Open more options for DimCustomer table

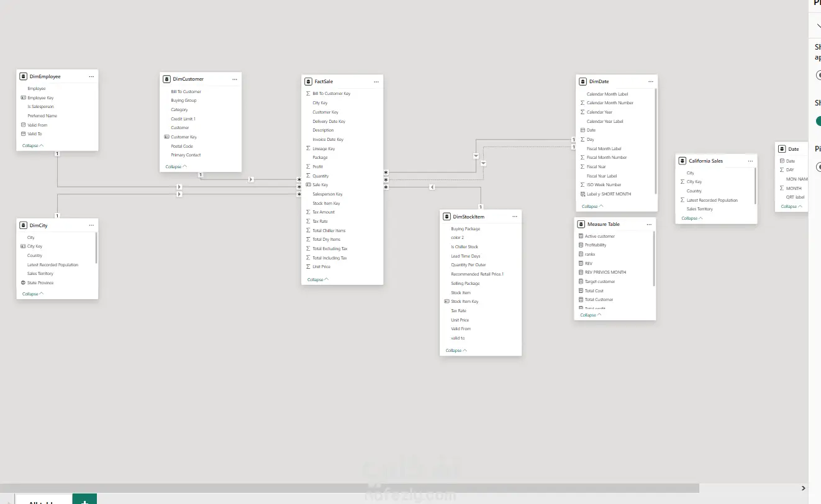[235, 79]
